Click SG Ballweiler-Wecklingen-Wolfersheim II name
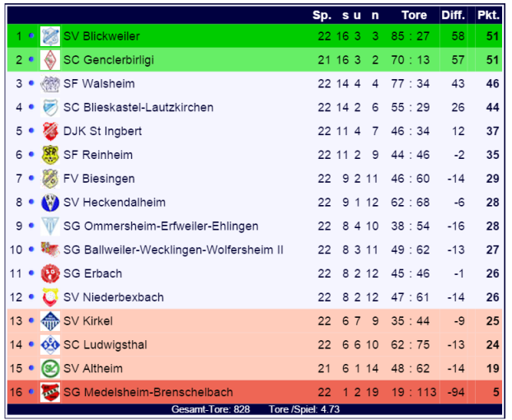The height and width of the screenshot is (420, 512). pyautogui.click(x=173, y=250)
